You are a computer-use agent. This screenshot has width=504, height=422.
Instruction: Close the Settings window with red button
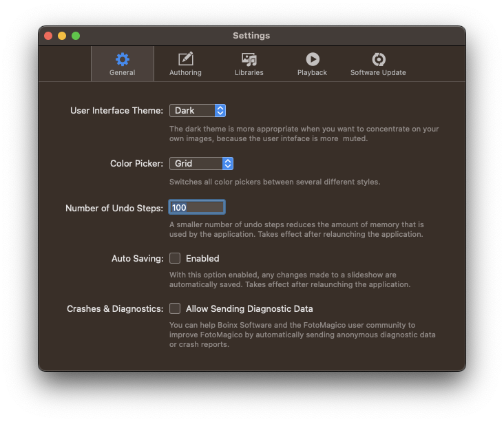point(48,36)
